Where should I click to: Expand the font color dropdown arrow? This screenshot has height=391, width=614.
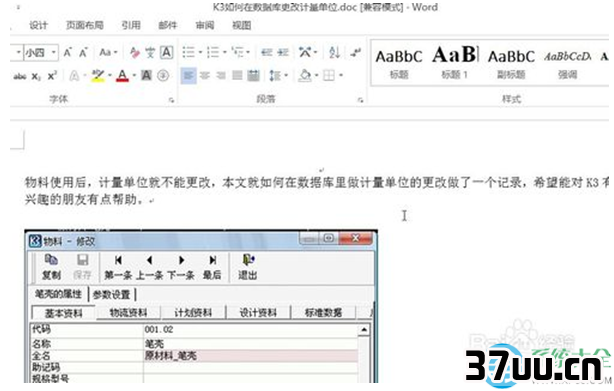tap(134, 75)
